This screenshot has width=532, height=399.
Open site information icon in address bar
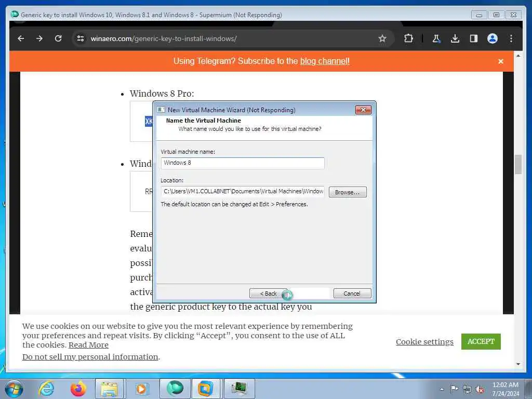pos(81,38)
